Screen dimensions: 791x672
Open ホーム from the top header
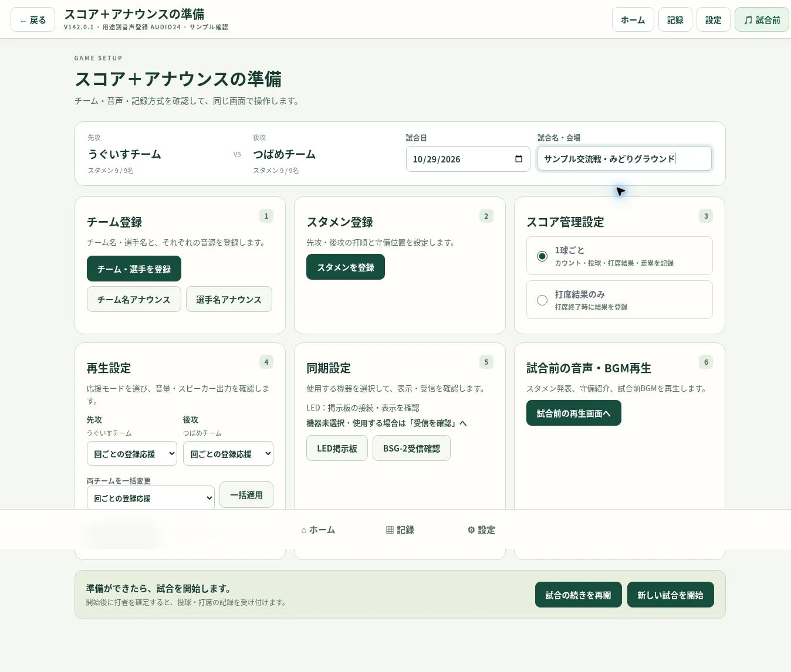pos(633,20)
